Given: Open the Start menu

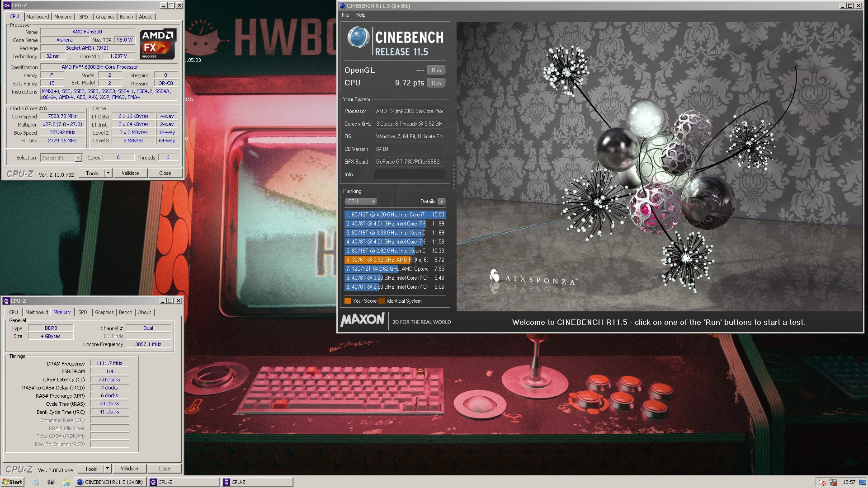Looking at the screenshot, I should click(x=12, y=482).
